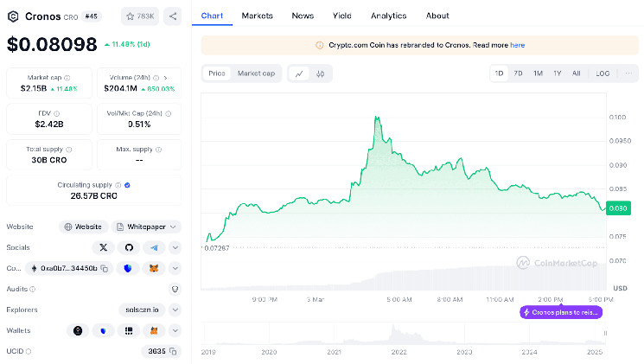Click the range selector handle at 2025

pos(605,333)
